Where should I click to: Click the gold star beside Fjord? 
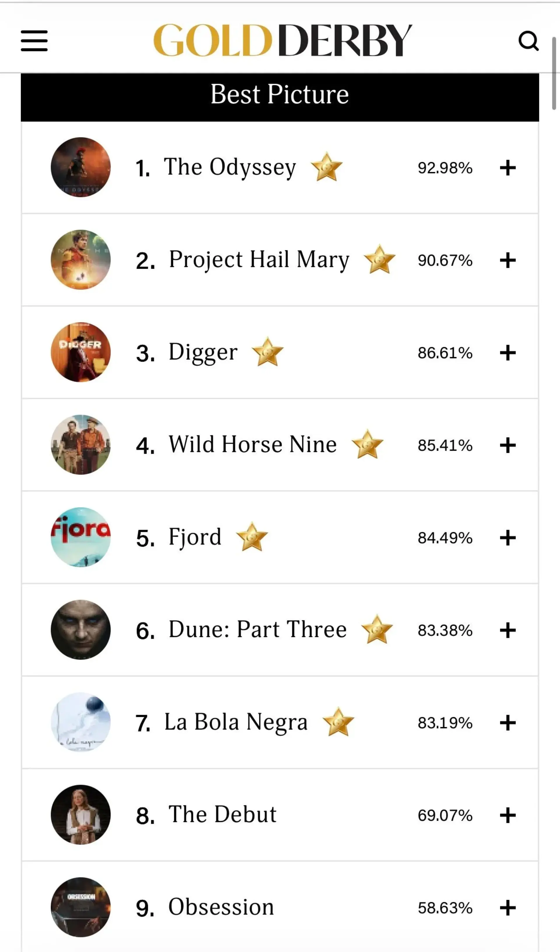[252, 537]
